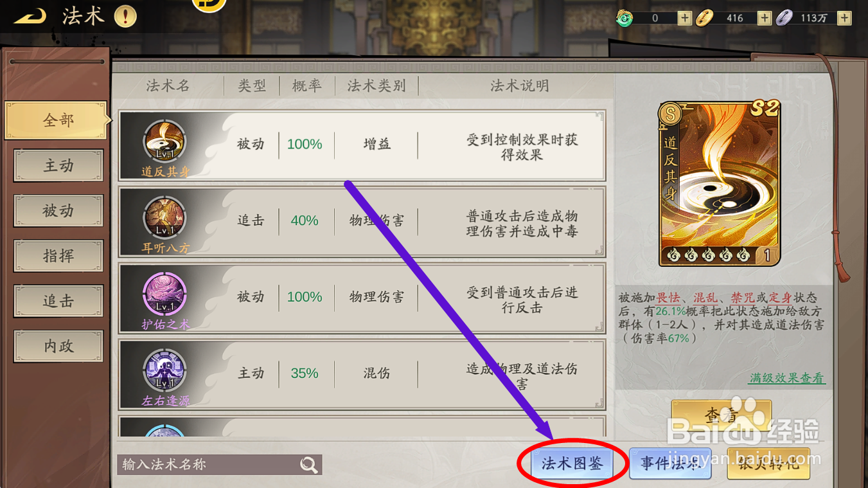Viewport: 868px width, 488px height.
Task: Click the 满级效果查看 link
Action: (787, 378)
